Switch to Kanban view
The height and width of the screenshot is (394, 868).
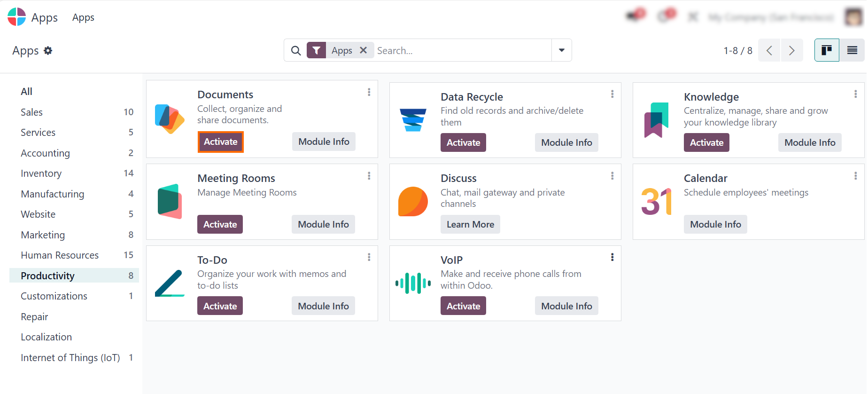[827, 50]
